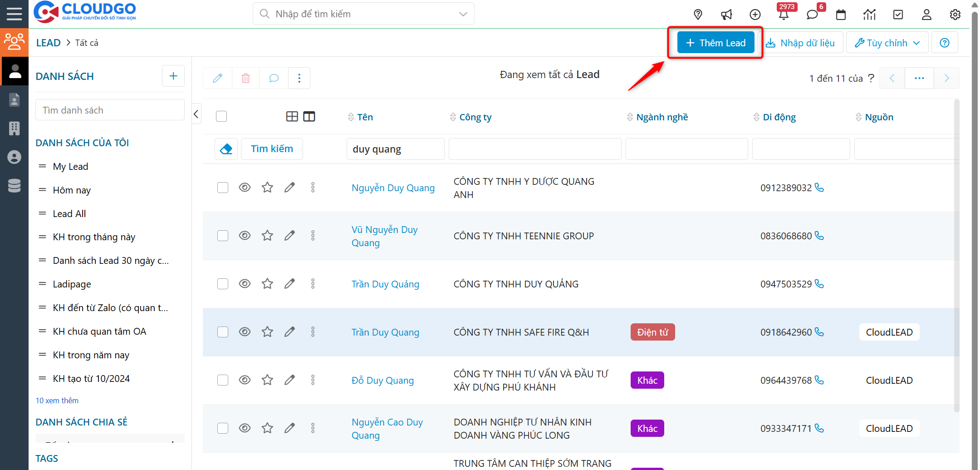Star the Trần Duy Quang lead

pos(267,332)
